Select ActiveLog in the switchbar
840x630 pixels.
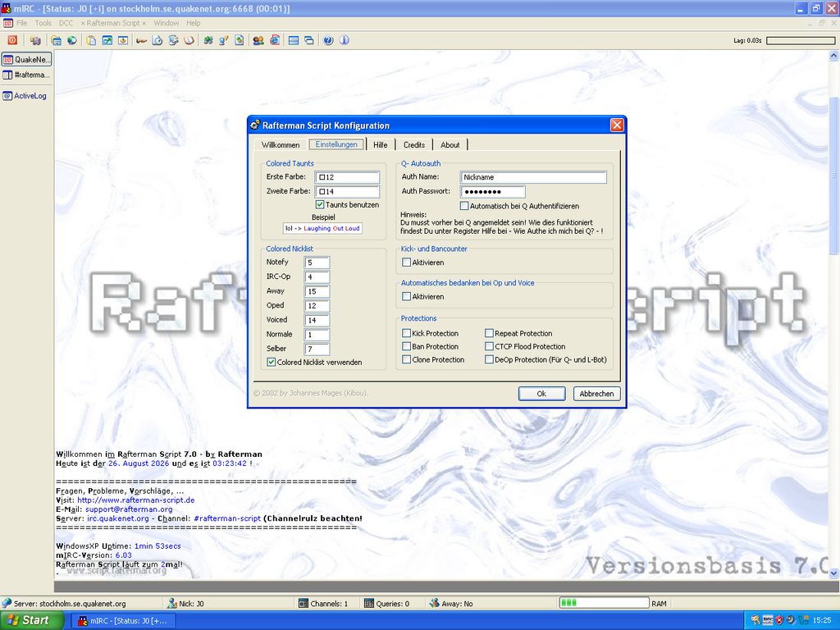[26, 96]
